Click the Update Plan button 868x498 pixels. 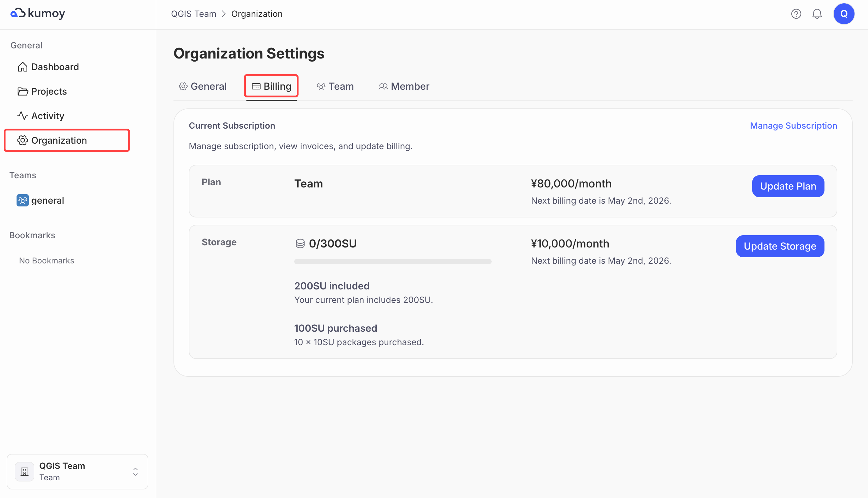point(788,186)
